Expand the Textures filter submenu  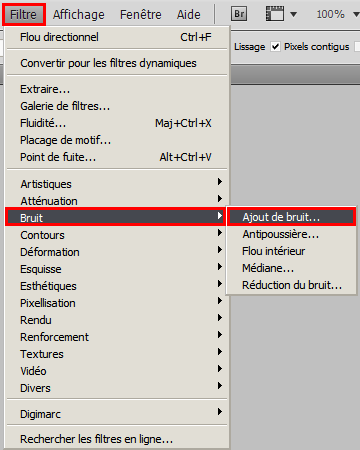pyautogui.click(x=117, y=354)
